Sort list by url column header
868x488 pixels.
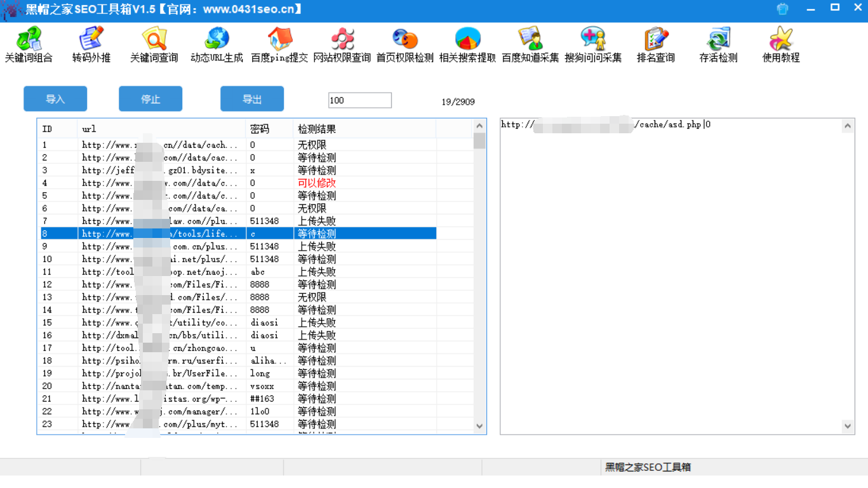pyautogui.click(x=161, y=129)
